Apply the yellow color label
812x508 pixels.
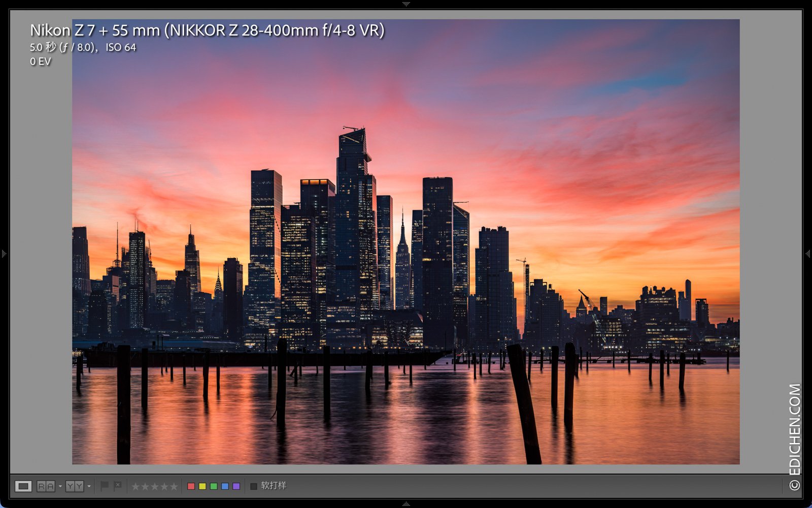(202, 486)
